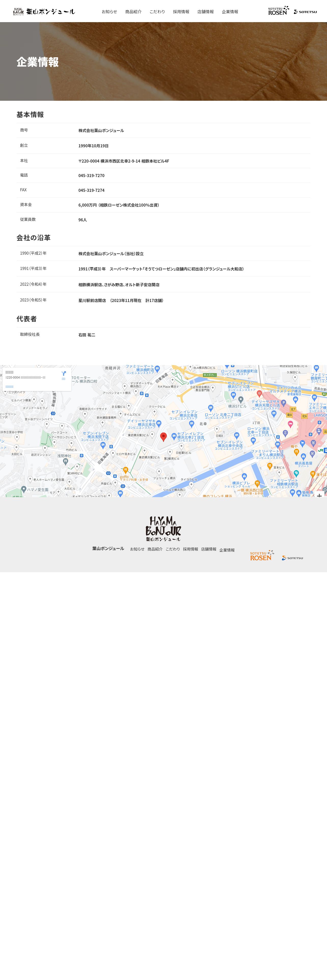Click the SOTETSU group logo in header
The width and height of the screenshot is (327, 980).
pyautogui.click(x=305, y=12)
